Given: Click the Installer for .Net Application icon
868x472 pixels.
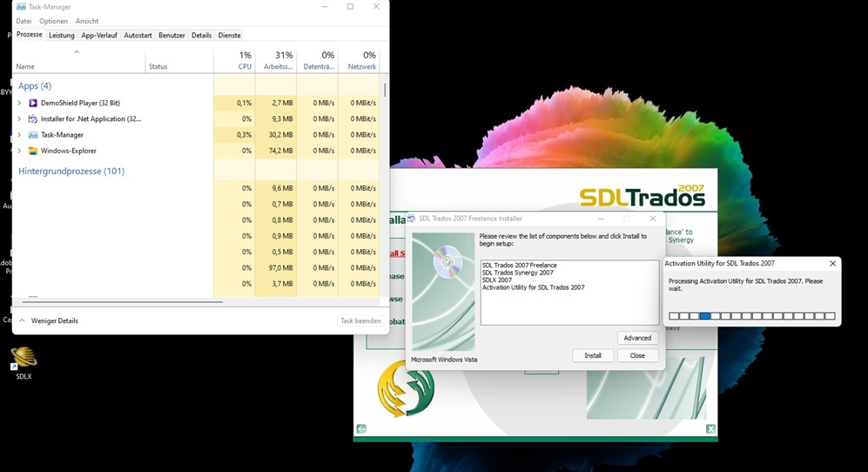Looking at the screenshot, I should pyautogui.click(x=33, y=119).
